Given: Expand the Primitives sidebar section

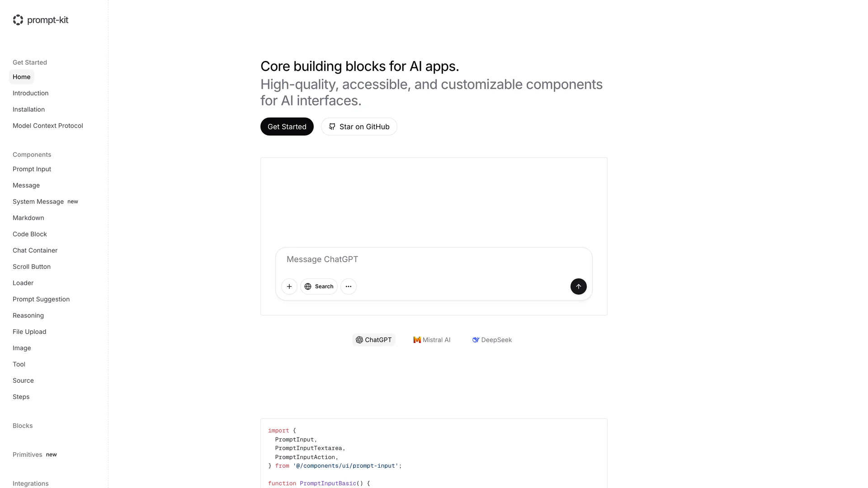Looking at the screenshot, I should pyautogui.click(x=28, y=455).
